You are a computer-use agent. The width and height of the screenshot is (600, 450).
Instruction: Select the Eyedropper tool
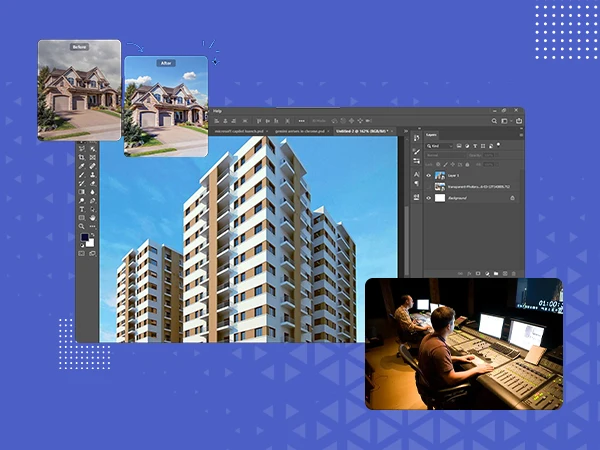point(82,166)
